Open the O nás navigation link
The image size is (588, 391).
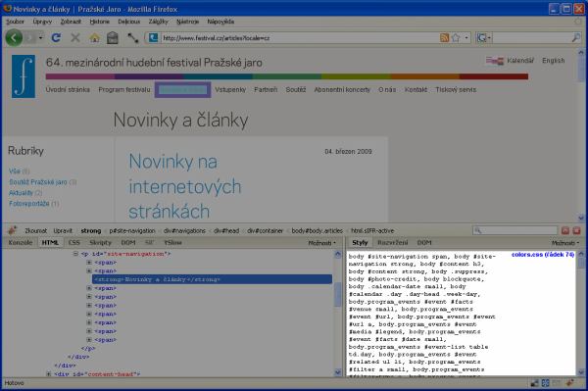click(387, 89)
